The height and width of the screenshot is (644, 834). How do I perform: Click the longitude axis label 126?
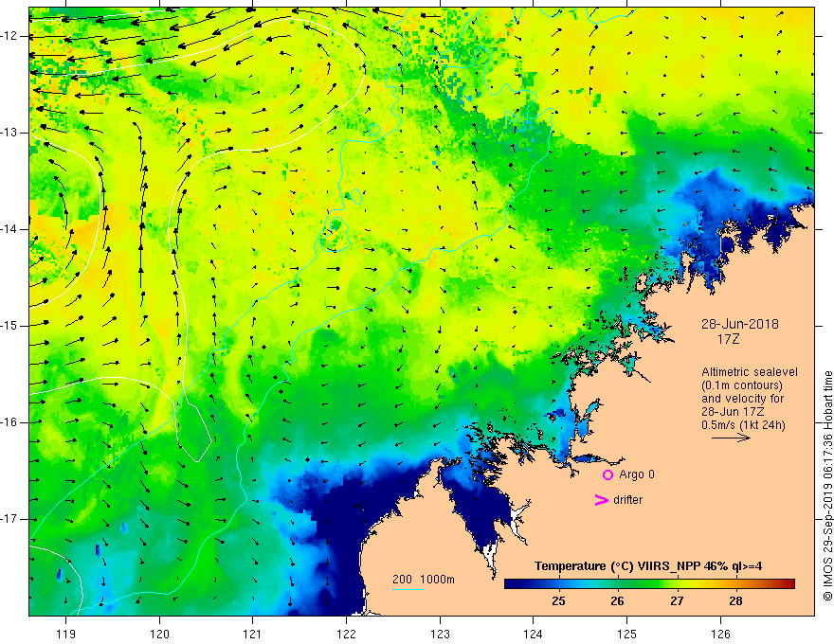coord(720,634)
